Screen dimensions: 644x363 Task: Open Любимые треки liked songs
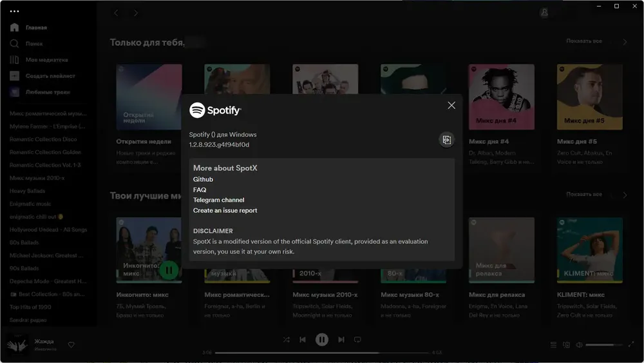point(48,92)
